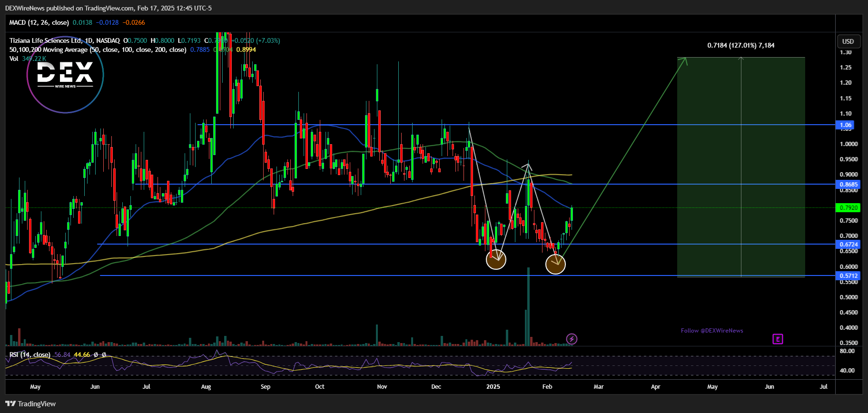Open the USD currency selector
The height and width of the screenshot is (413, 868).
coord(848,41)
